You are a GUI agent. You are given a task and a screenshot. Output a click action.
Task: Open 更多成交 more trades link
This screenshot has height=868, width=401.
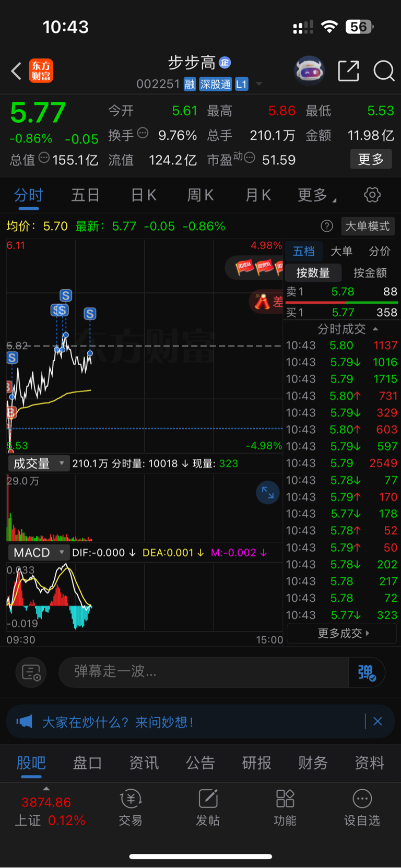click(x=342, y=633)
